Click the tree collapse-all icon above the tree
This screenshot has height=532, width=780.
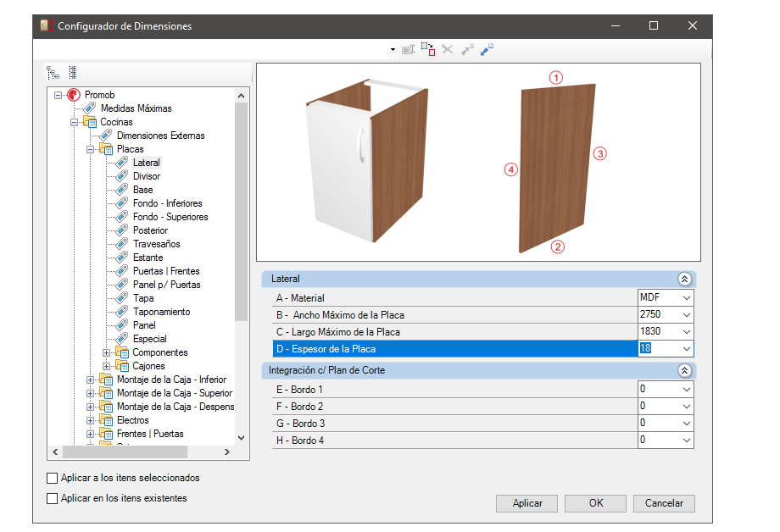click(73, 73)
